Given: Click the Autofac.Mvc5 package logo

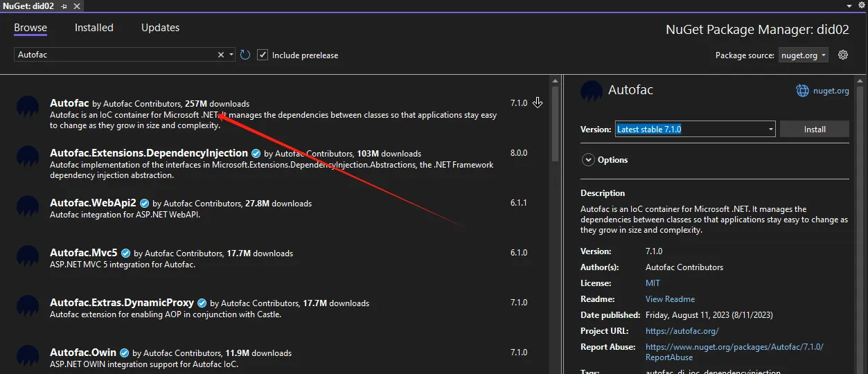Looking at the screenshot, I should click(28, 256).
